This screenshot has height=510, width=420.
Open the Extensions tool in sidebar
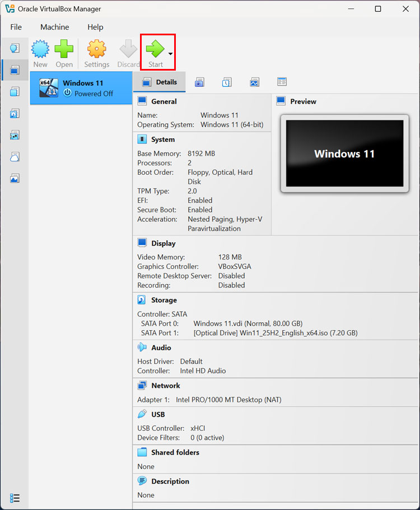click(15, 91)
